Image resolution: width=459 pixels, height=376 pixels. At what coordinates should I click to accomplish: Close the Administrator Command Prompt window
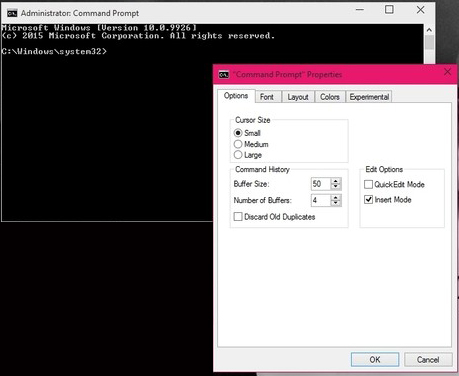pyautogui.click(x=421, y=10)
